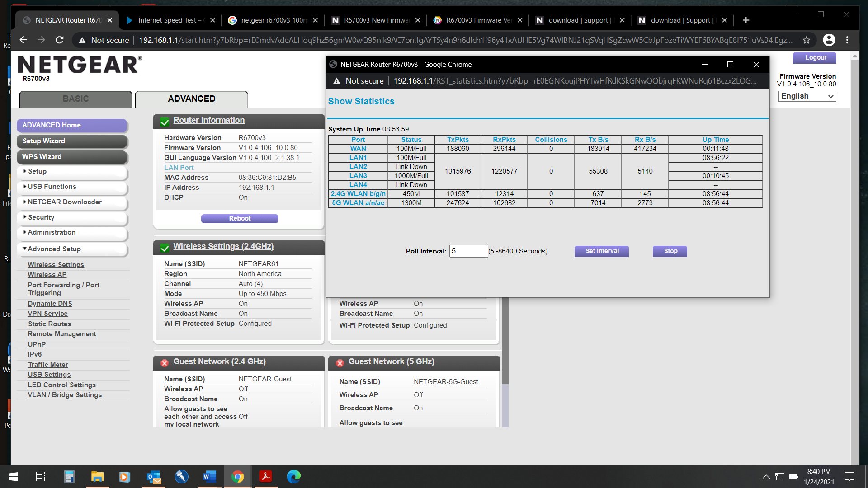Switch to the BASIC tab
Viewport: 868px width, 488px height.
(x=75, y=99)
